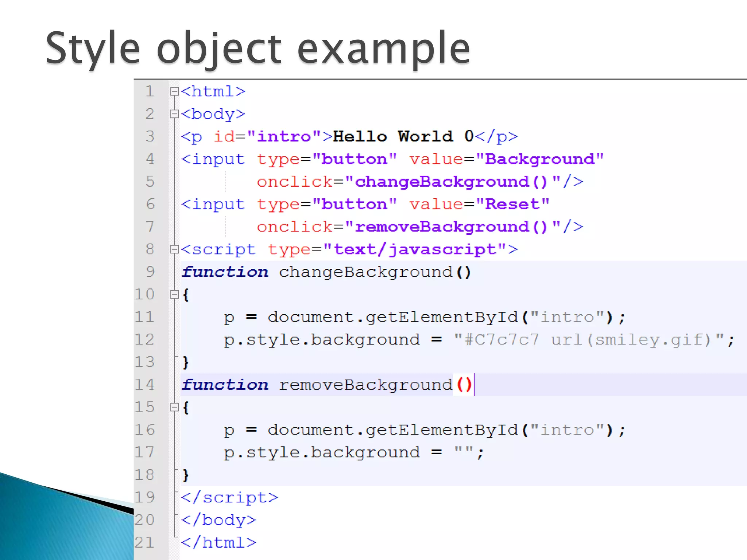This screenshot has height=560, width=747.
Task: Click the 'function removeBackground()' declaration
Action: 327,385
